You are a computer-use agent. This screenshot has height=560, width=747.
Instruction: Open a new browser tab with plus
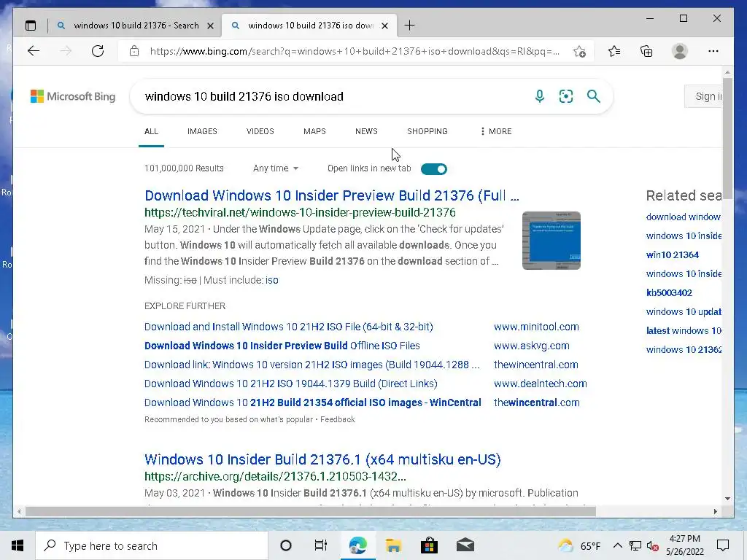point(409,26)
